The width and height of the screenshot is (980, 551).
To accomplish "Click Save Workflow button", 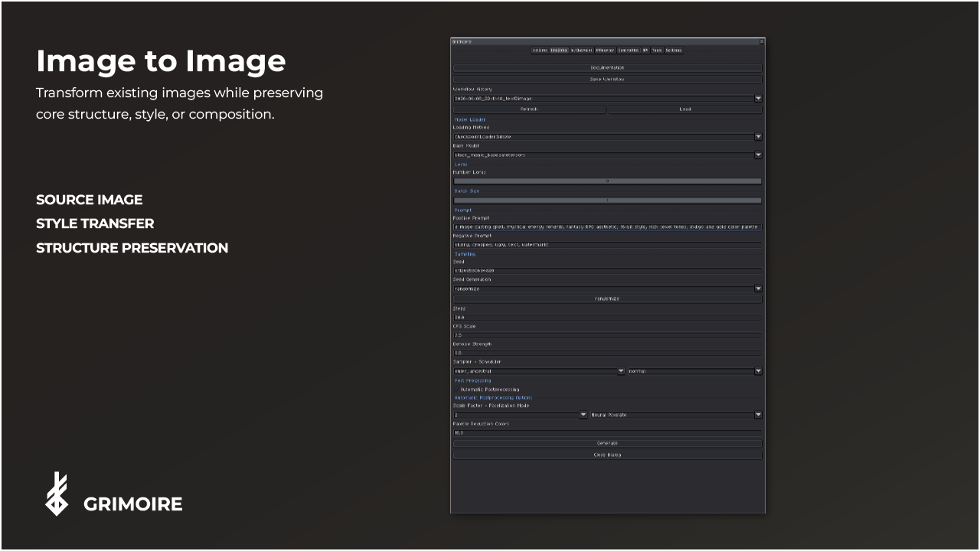I will (607, 79).
